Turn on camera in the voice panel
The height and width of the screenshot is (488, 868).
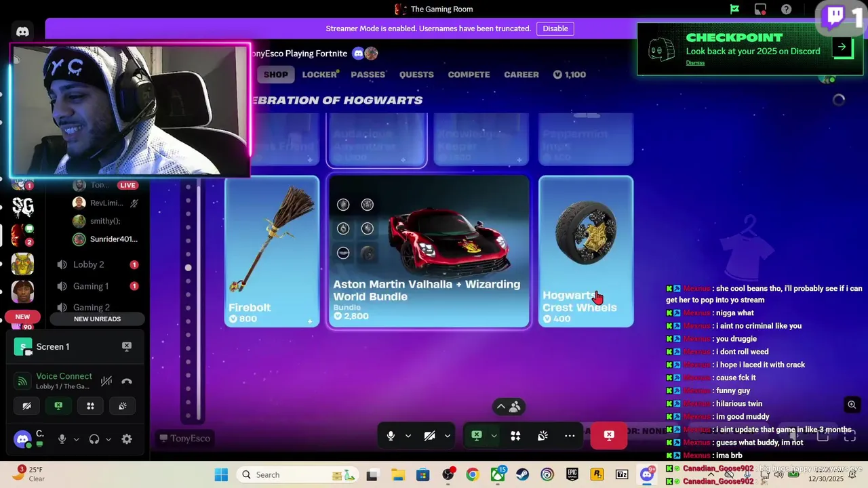click(x=26, y=406)
